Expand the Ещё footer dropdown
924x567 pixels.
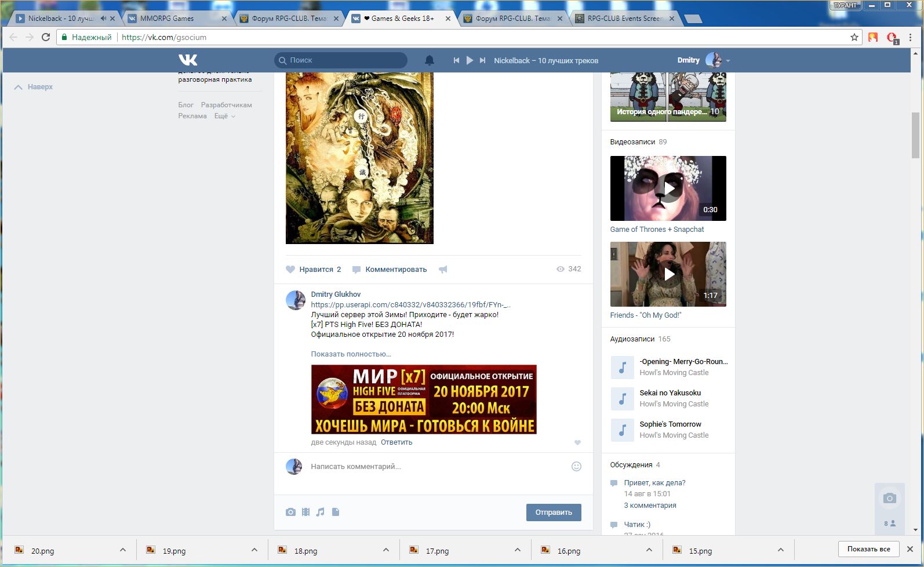click(x=224, y=116)
